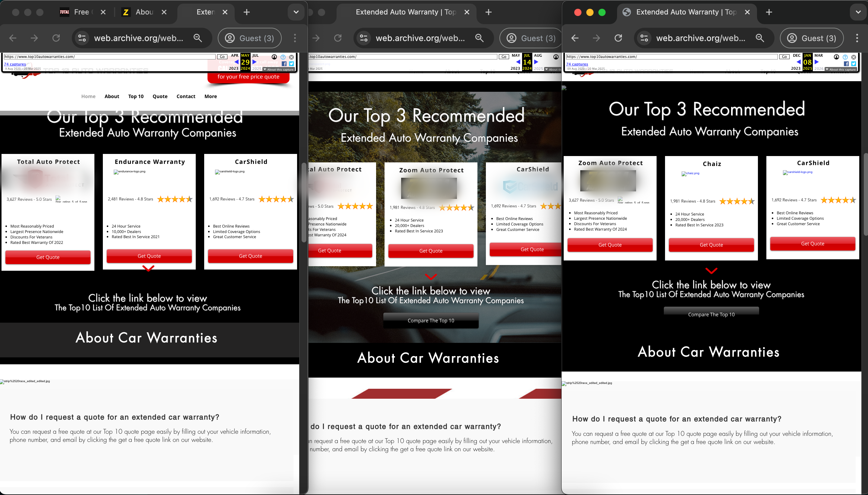This screenshot has height=495, width=868.
Task: Click the back arrow in the right window
Action: [575, 38]
